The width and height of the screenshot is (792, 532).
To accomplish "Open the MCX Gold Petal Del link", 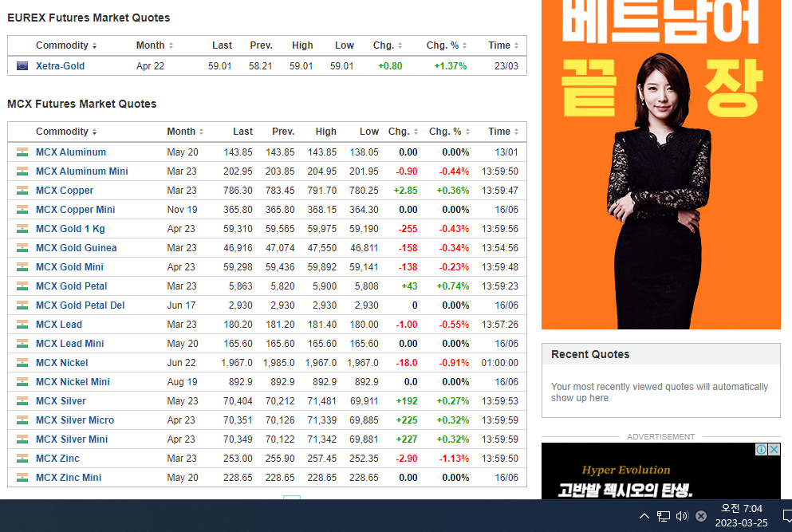I will (x=81, y=305).
